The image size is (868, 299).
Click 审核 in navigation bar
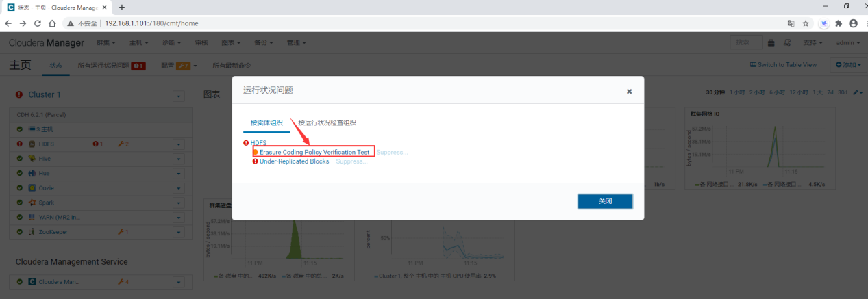tap(201, 42)
